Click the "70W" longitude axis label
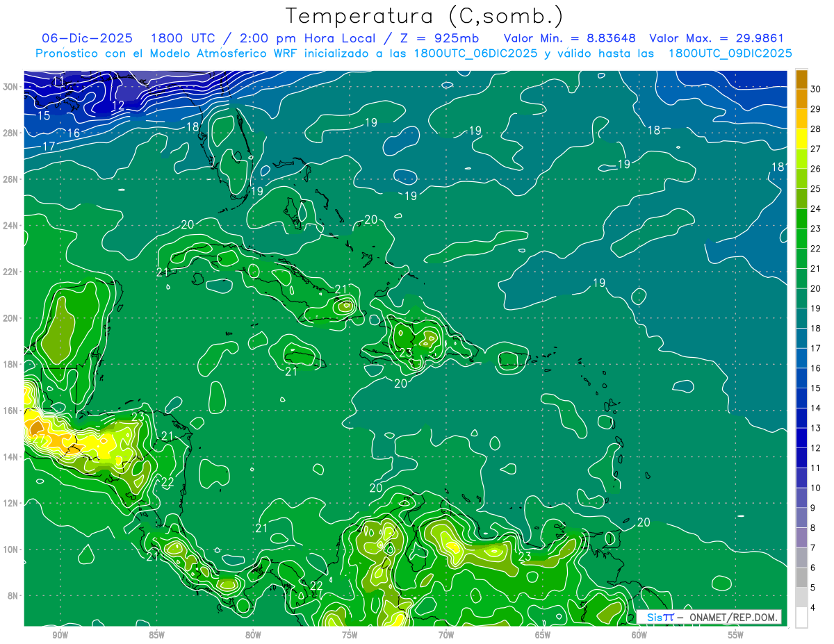 tap(446, 635)
